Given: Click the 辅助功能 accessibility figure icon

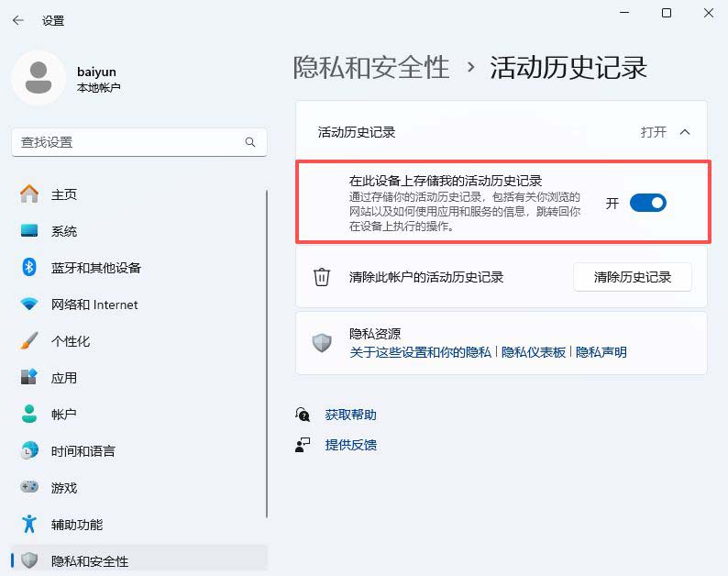Looking at the screenshot, I should 29,524.
